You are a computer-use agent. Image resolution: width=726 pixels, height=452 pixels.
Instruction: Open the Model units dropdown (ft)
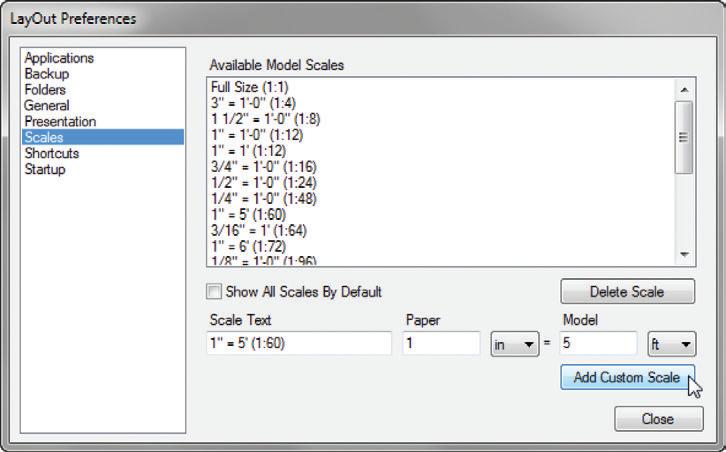pos(671,344)
